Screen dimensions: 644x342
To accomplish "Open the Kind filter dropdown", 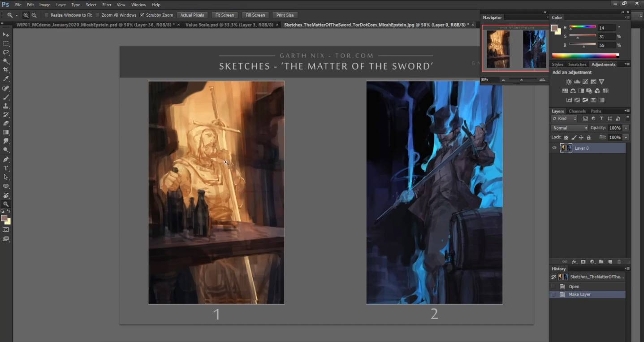I will [564, 118].
